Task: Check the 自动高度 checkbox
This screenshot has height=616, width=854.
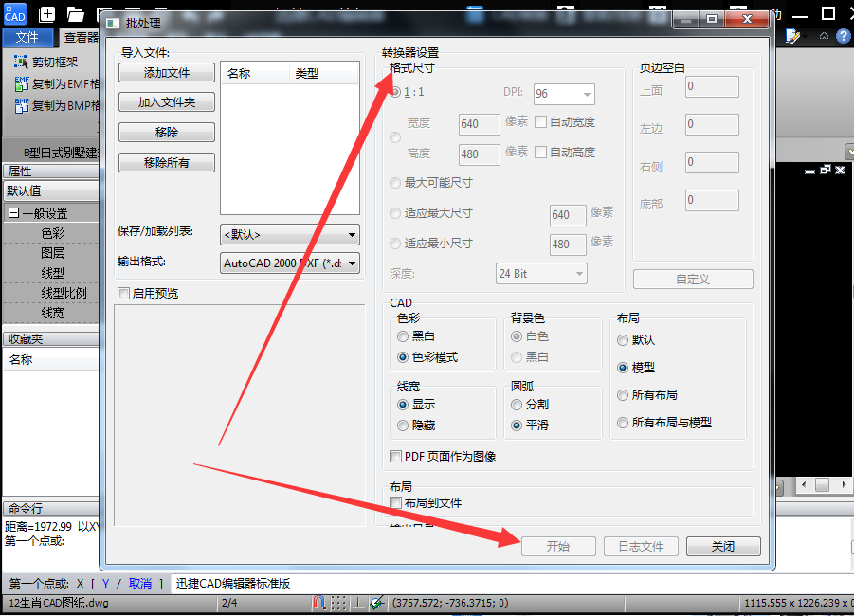Action: (541, 152)
